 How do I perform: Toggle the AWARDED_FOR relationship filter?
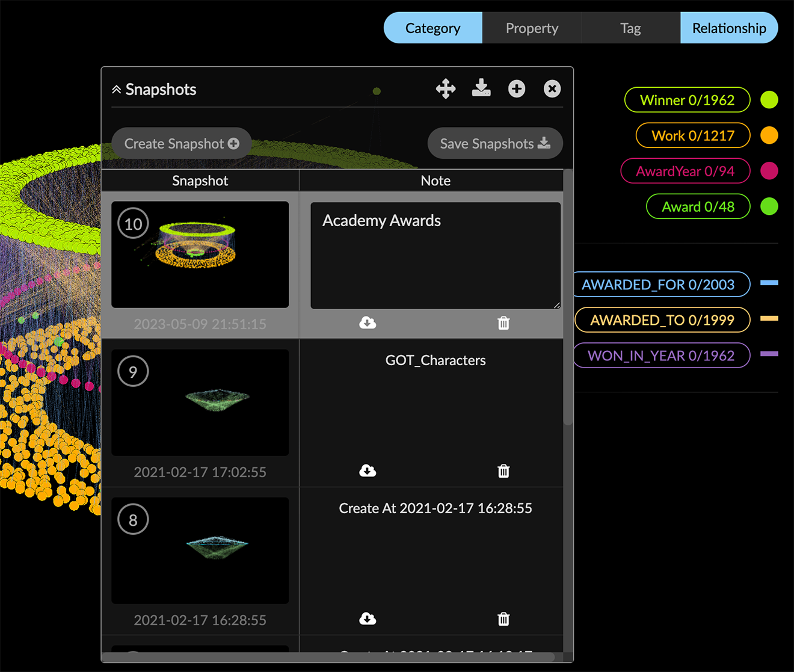coord(658,285)
